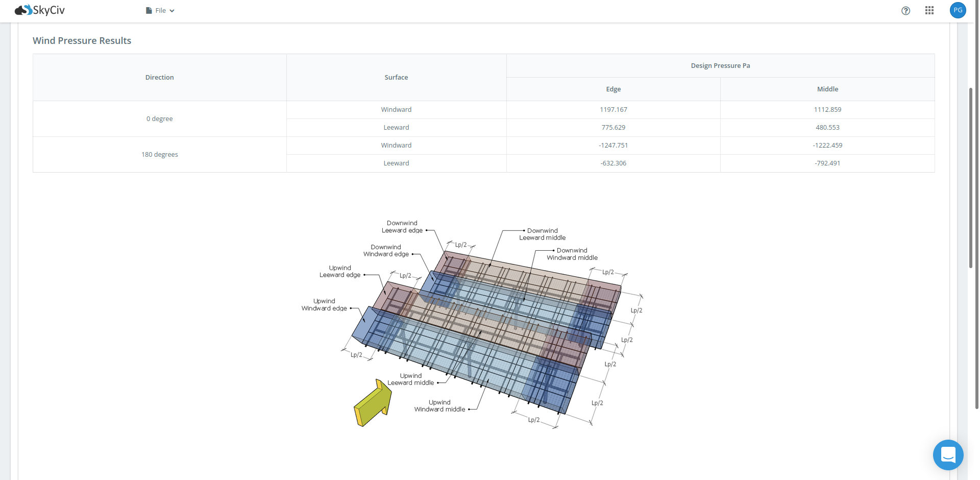Open the help question mark icon
Viewport: 980px width, 480px height.
[x=905, y=11]
